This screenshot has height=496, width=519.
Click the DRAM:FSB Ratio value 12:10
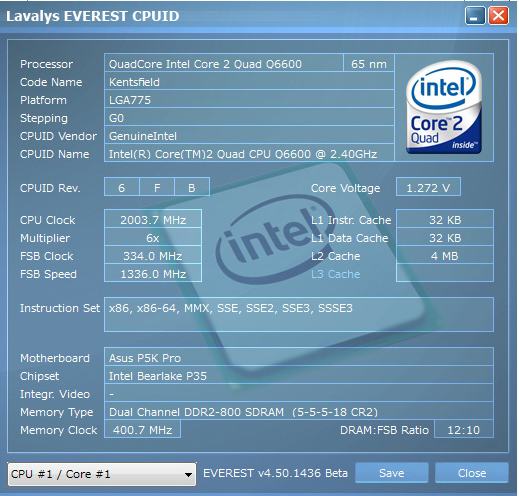(464, 430)
